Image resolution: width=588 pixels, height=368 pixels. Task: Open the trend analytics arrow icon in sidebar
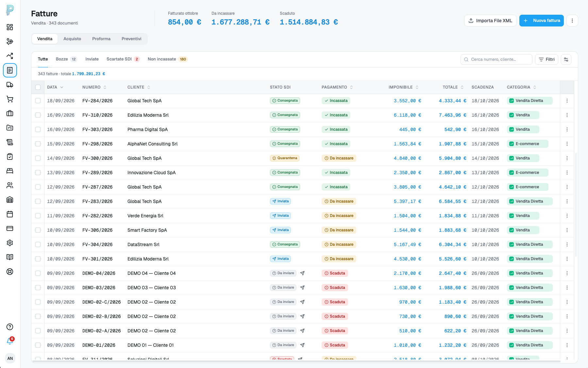(x=10, y=56)
